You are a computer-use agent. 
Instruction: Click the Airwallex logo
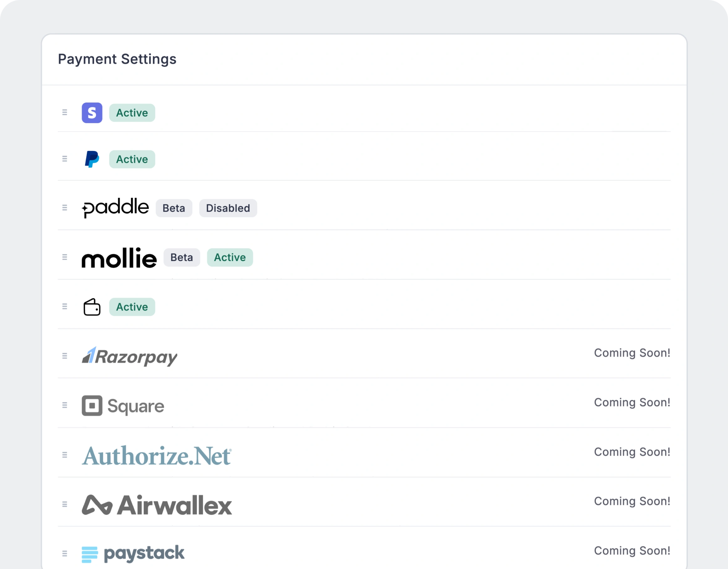(156, 505)
